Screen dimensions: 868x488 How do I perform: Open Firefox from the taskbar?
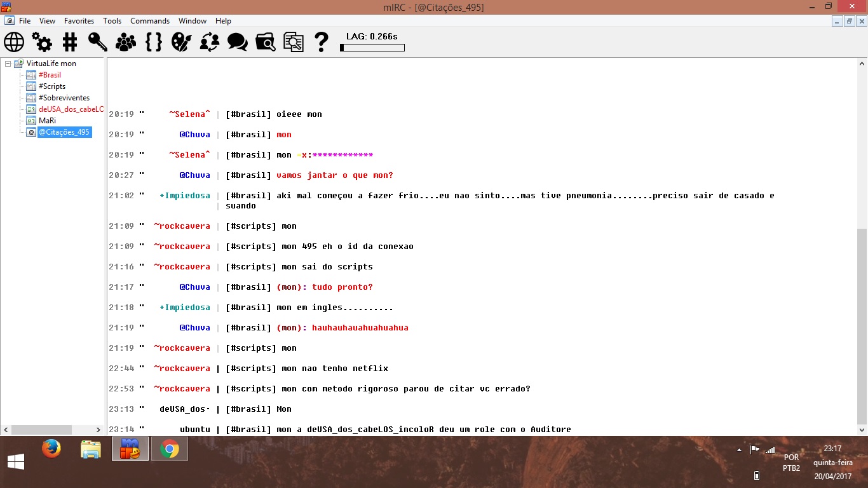[51, 449]
